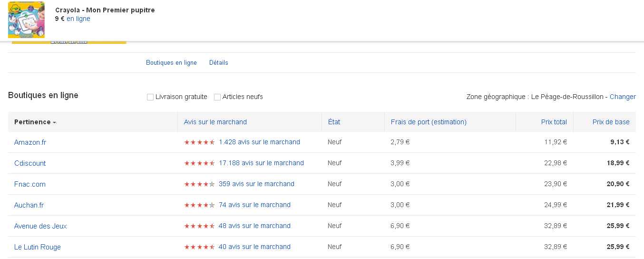
Task: Click the Crayola product thumbnail image
Action: point(26,20)
